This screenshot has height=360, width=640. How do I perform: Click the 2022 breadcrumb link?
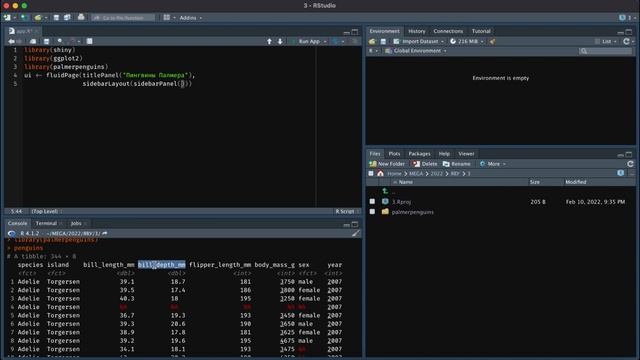coord(437,173)
